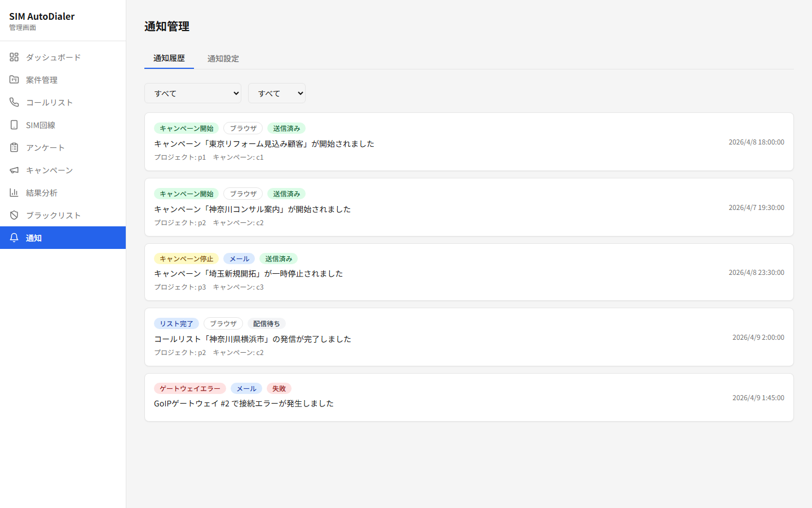Click プロジェクト: p1 キャンペーン: c1 details
The height and width of the screenshot is (508, 812).
[x=209, y=157]
